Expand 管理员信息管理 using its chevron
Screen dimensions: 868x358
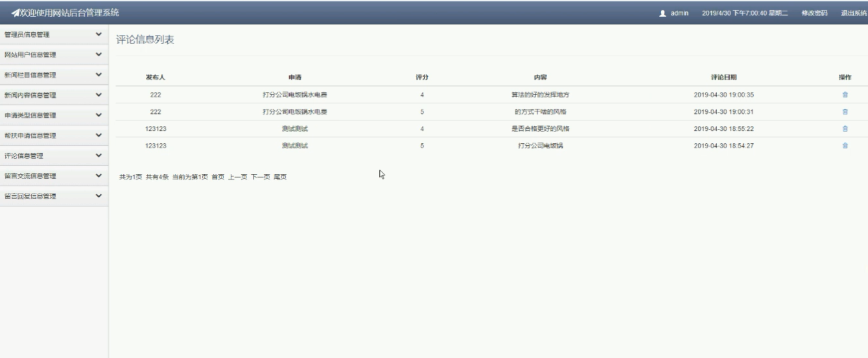coord(99,34)
